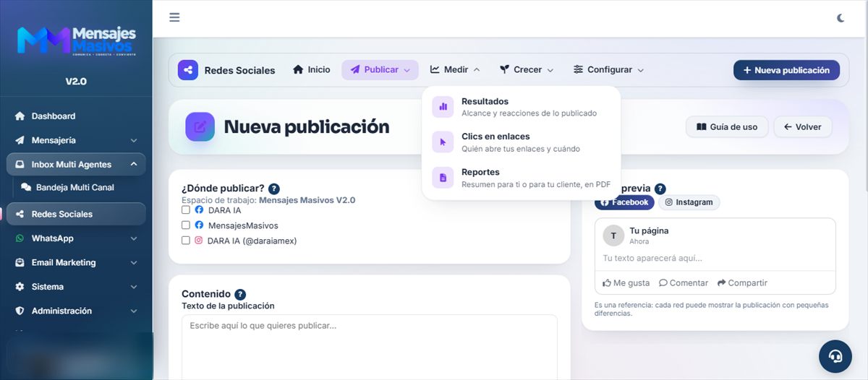Image resolution: width=868 pixels, height=380 pixels.
Task: Click into the publication text area
Action: coord(370,347)
